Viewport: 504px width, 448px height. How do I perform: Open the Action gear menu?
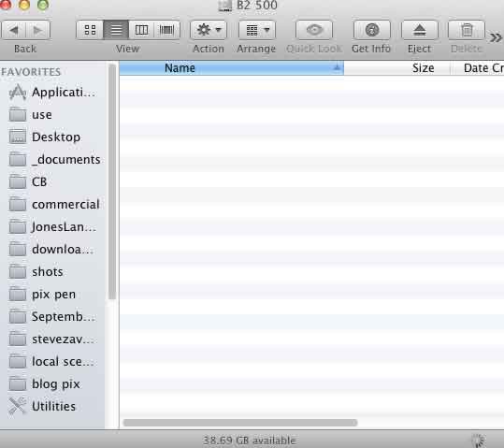point(209,30)
